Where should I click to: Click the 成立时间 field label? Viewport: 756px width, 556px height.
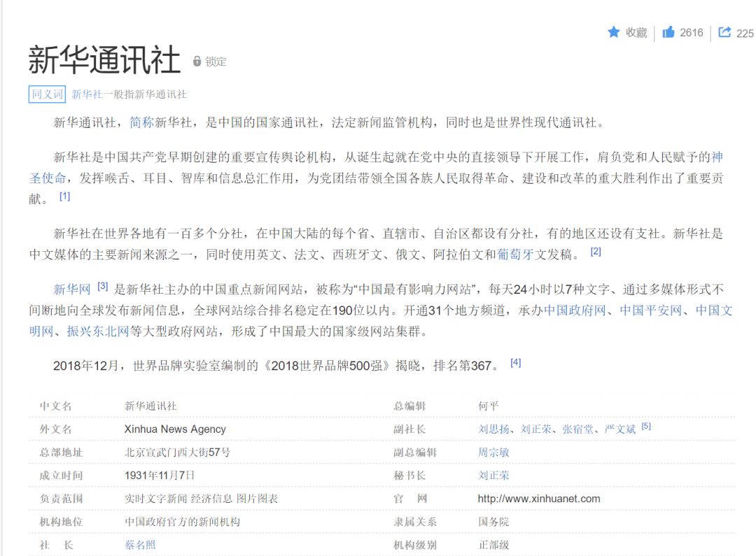[61, 475]
